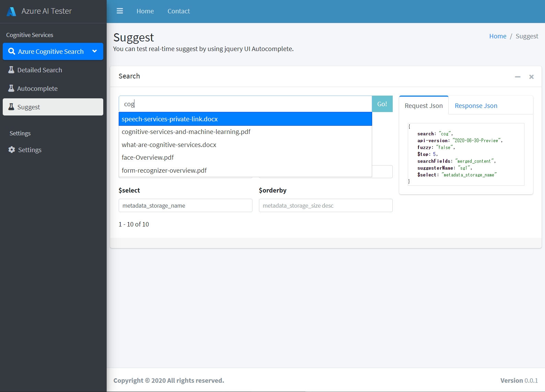The height and width of the screenshot is (392, 545).
Task: Open the Detailed Search sidebar item
Action: [53, 70]
